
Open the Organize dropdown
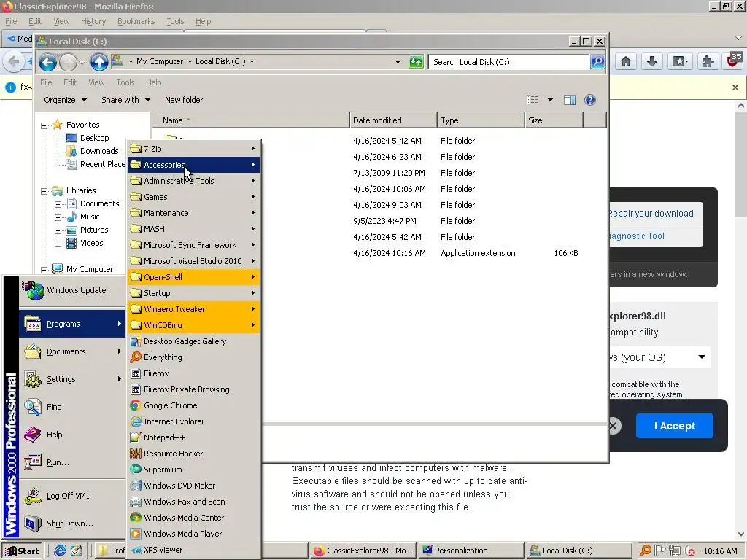[65, 100]
